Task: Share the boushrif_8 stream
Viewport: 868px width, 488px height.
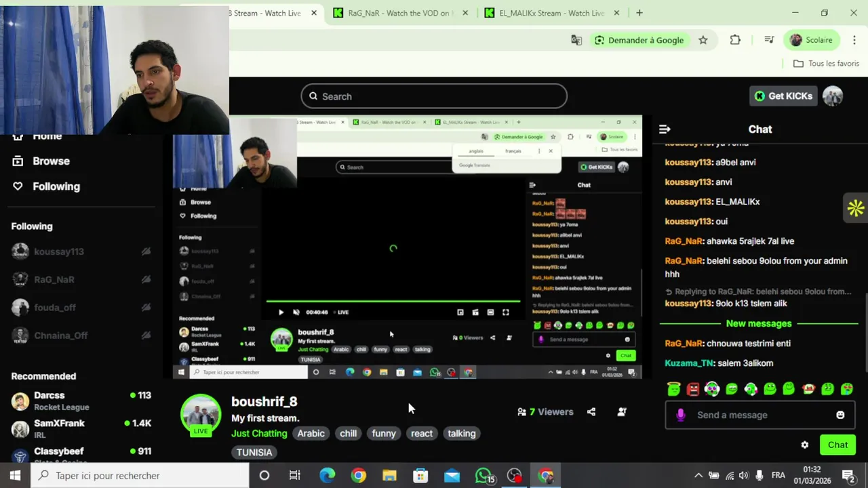Action: [x=591, y=411]
